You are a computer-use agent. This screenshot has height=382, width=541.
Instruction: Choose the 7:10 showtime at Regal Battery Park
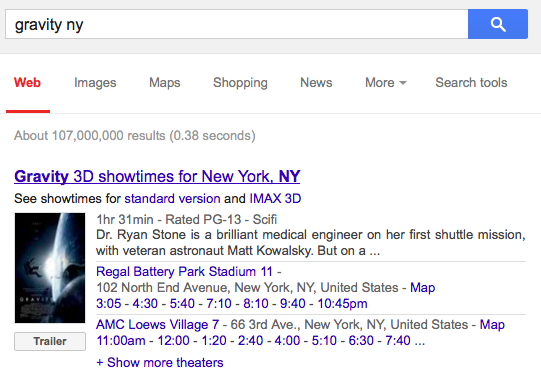click(x=219, y=304)
